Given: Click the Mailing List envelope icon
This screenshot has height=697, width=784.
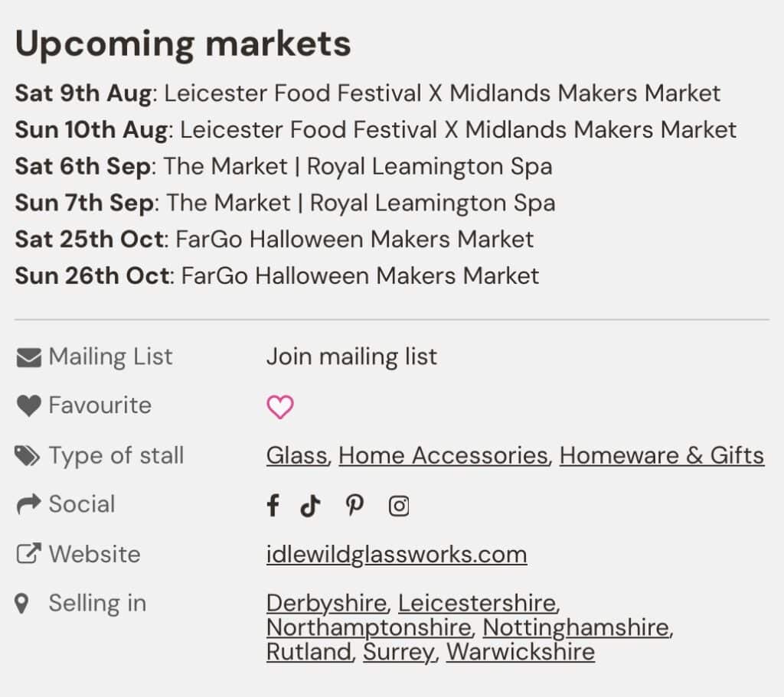Looking at the screenshot, I should point(28,357).
